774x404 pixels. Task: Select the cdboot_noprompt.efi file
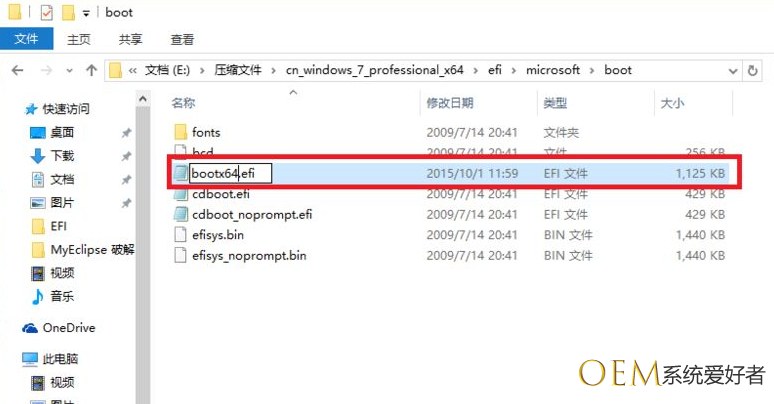coord(251,214)
